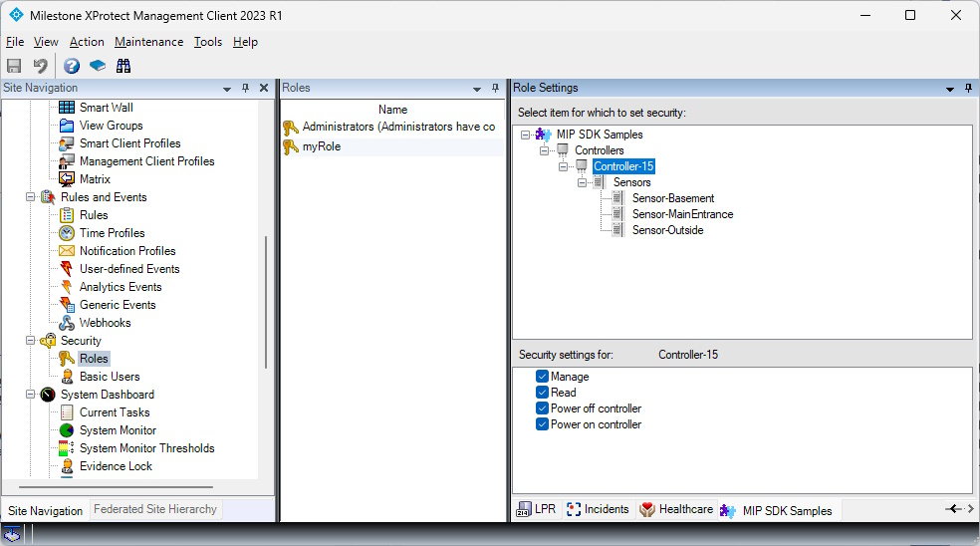Open the View menu
This screenshot has height=546, width=980.
(46, 42)
